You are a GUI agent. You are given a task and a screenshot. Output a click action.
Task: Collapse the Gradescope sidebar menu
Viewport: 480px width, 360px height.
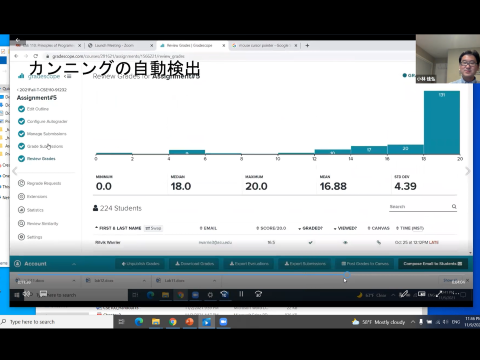(x=68, y=76)
